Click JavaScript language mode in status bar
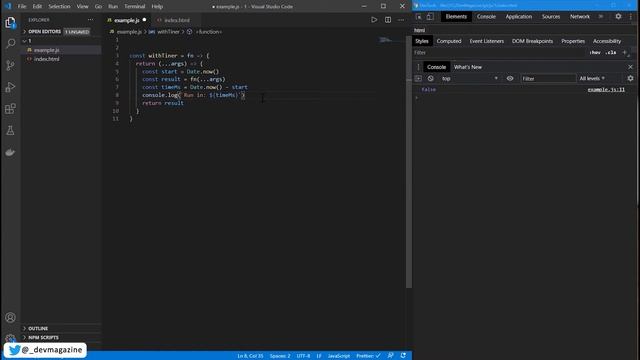Viewport: 640px width, 360px height. coord(338,356)
